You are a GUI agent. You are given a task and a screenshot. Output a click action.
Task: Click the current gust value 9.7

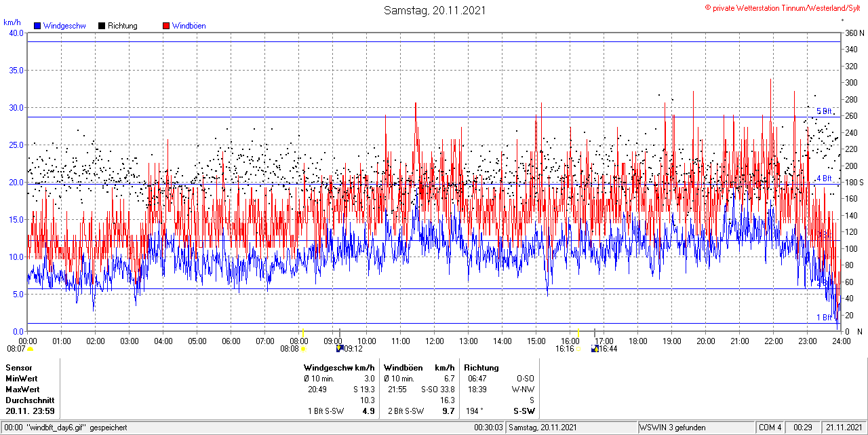click(448, 411)
